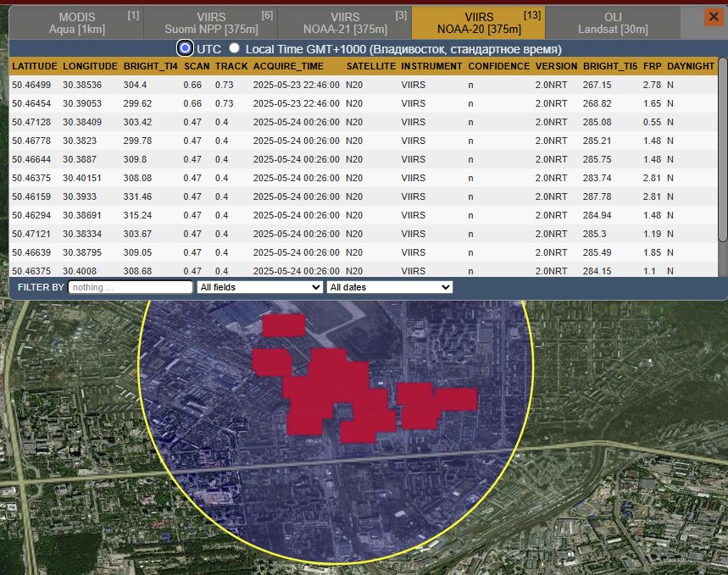Sort by BRIGHT_TI4 column header
The height and width of the screenshot is (575, 728).
tap(150, 66)
